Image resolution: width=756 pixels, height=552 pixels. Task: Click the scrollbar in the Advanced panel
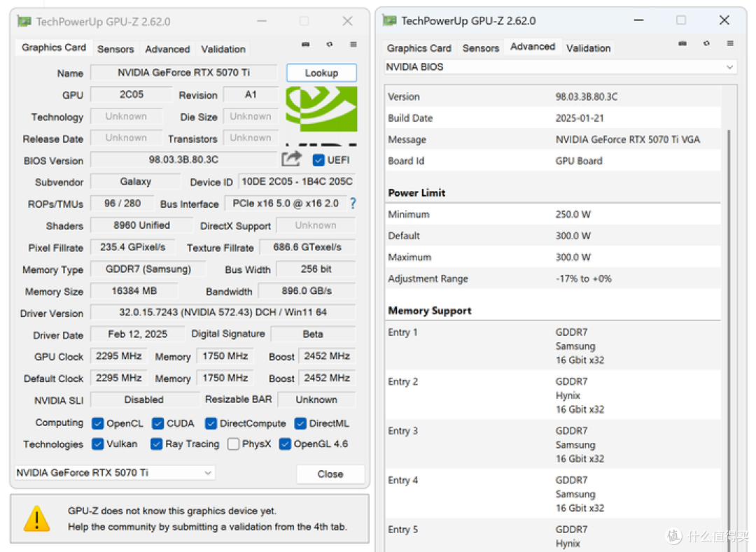click(729, 337)
